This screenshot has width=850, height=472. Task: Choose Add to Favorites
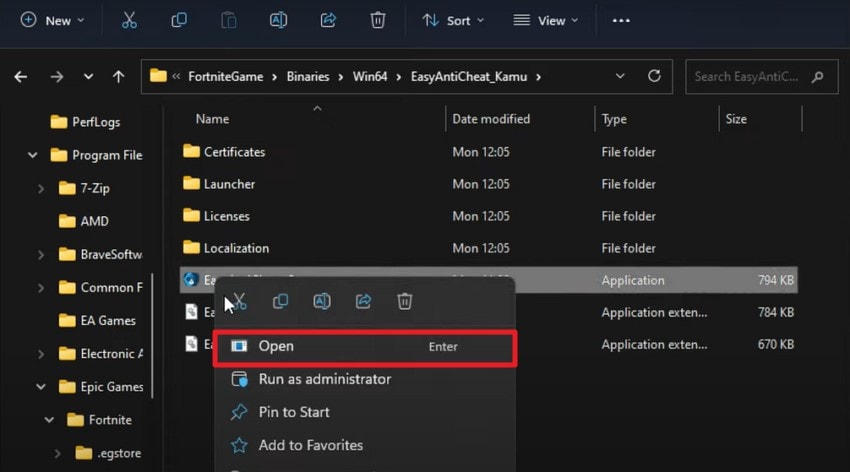pyautogui.click(x=364, y=445)
